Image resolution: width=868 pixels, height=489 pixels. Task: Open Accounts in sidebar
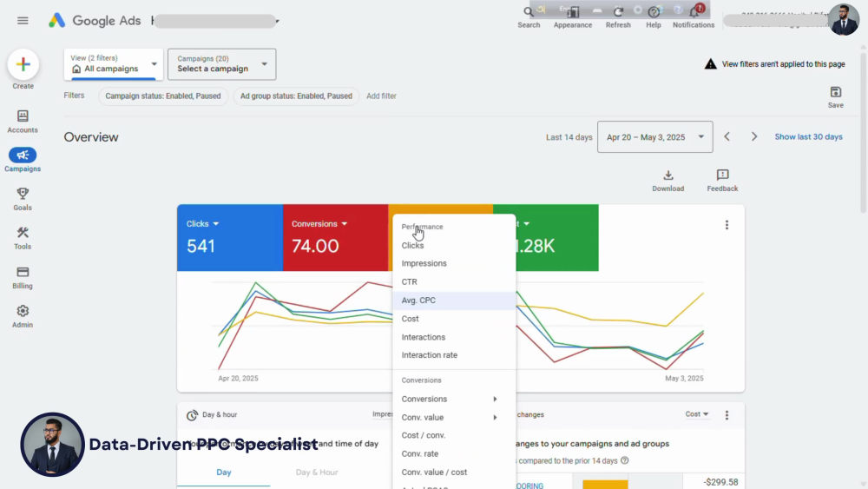click(23, 122)
